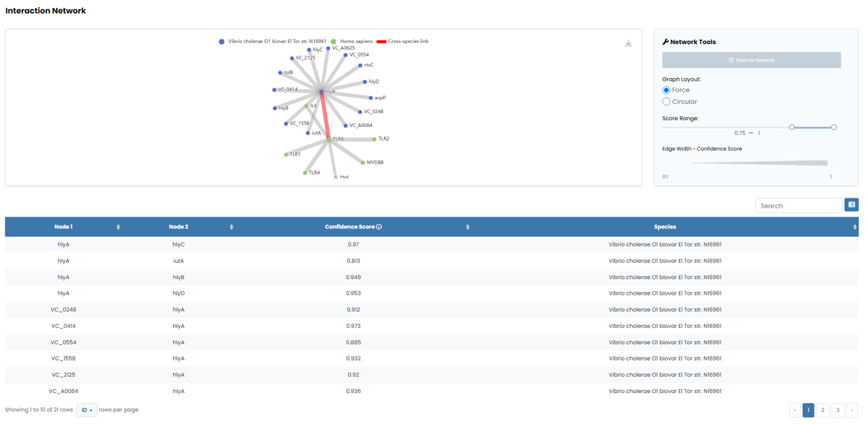This screenshot has height=425, width=868.
Task: Click the TLR6 node in graph
Action: [x=329, y=139]
